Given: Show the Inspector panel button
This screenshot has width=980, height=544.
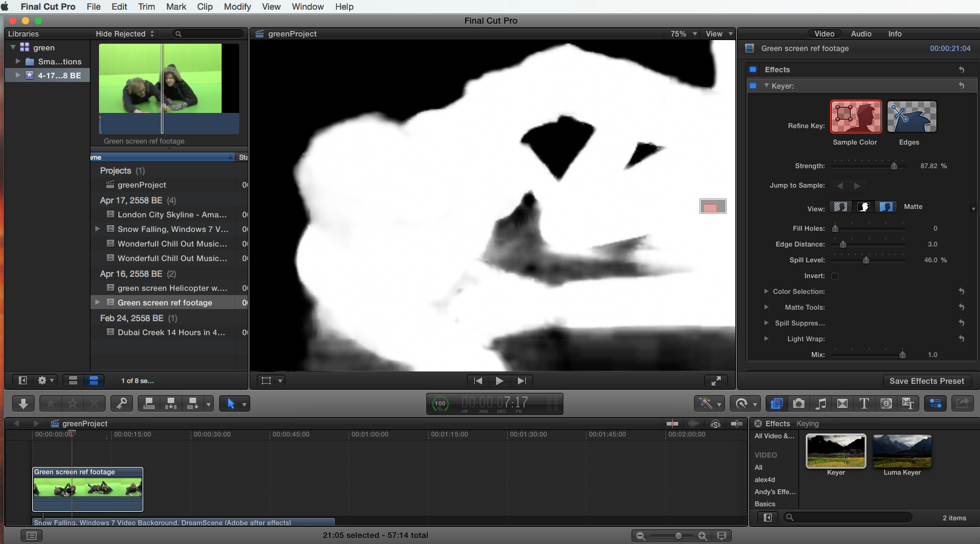Looking at the screenshot, I should coord(936,404).
